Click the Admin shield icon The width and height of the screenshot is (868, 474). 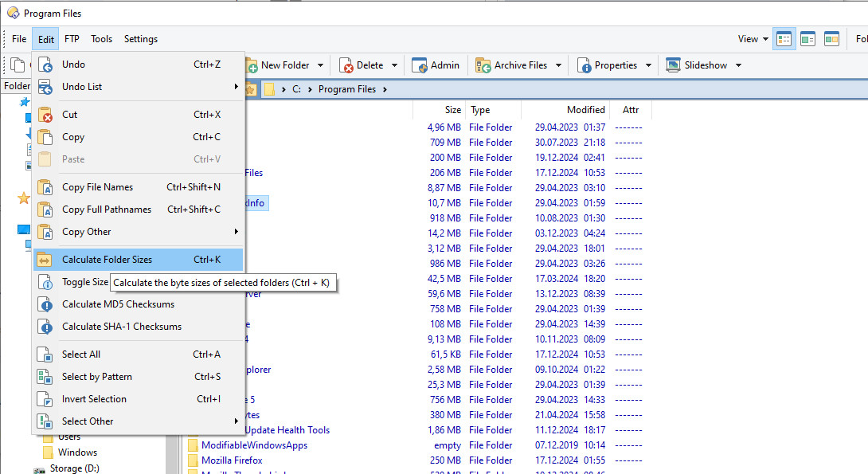tap(420, 65)
